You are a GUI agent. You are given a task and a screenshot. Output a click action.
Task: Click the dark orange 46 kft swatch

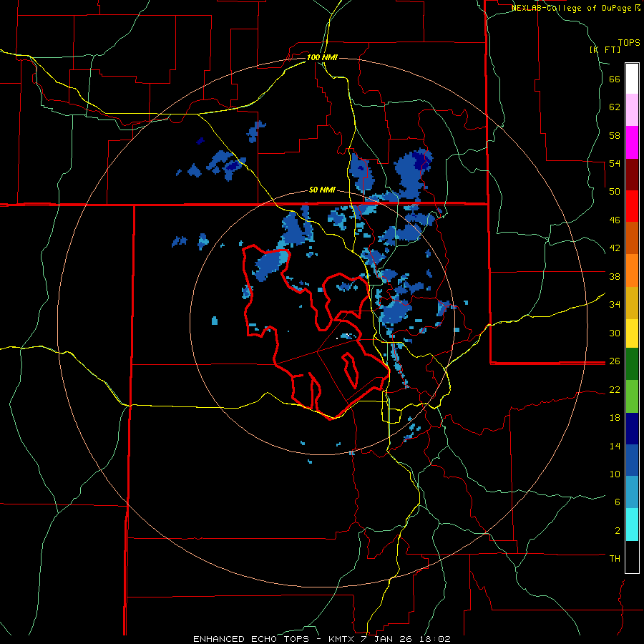coord(632,238)
